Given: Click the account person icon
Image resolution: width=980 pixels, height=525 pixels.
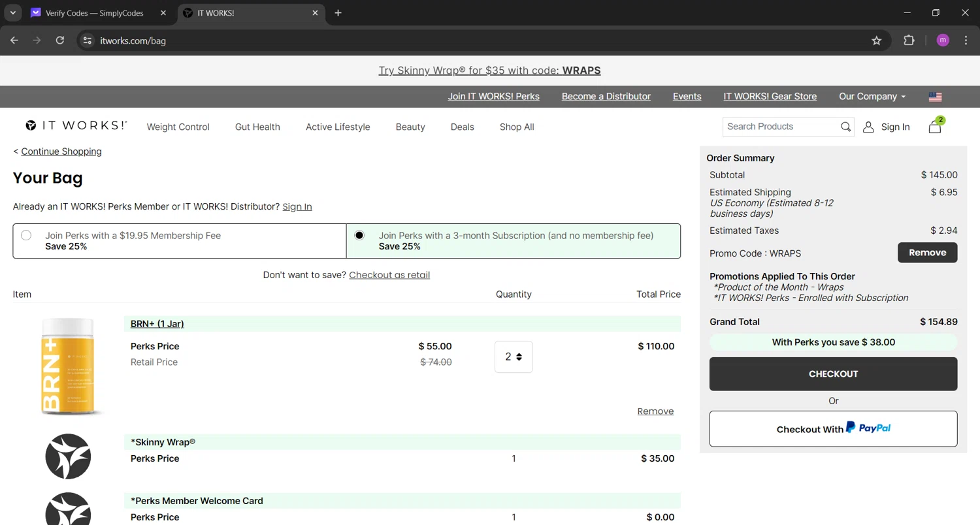Looking at the screenshot, I should 868,127.
